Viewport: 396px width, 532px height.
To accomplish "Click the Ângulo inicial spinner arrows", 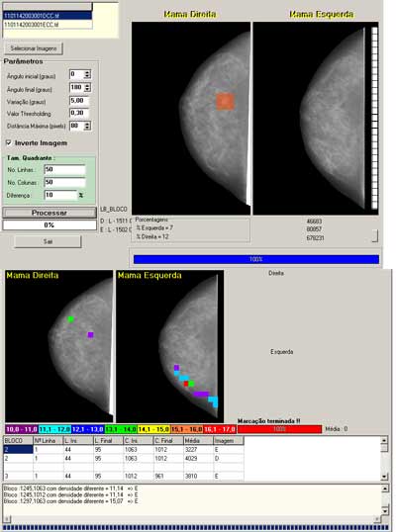I will 87,74.
